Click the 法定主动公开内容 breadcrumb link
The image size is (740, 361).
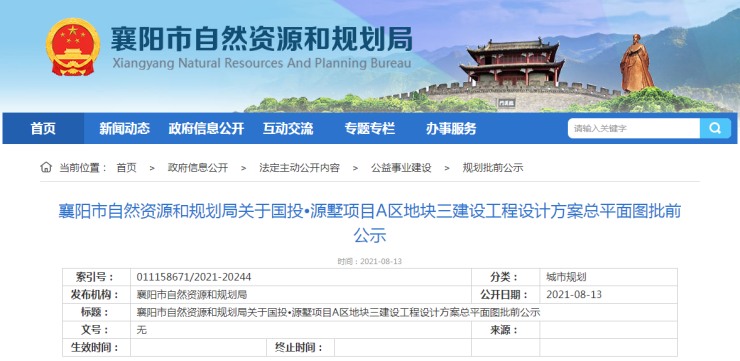click(299, 168)
